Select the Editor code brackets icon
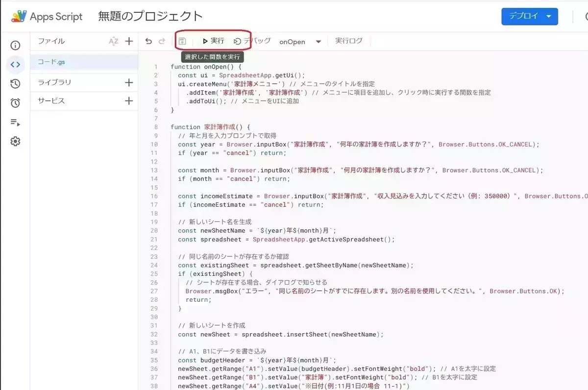This screenshot has width=588, height=390. coord(15,65)
